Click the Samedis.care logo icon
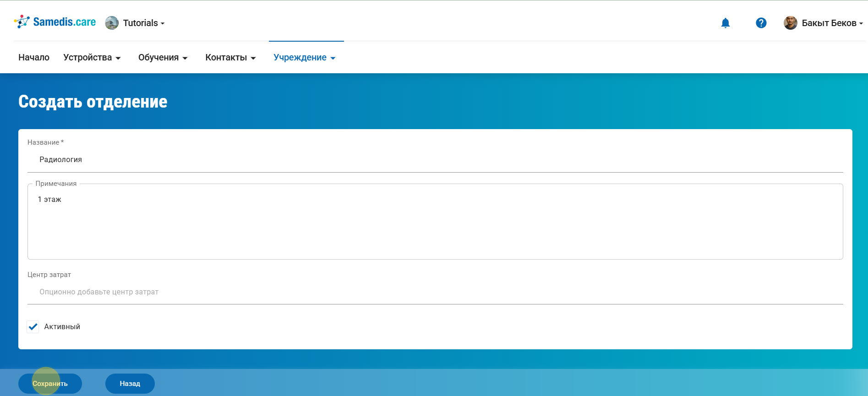Screen dimensions: 868x396 [22, 22]
